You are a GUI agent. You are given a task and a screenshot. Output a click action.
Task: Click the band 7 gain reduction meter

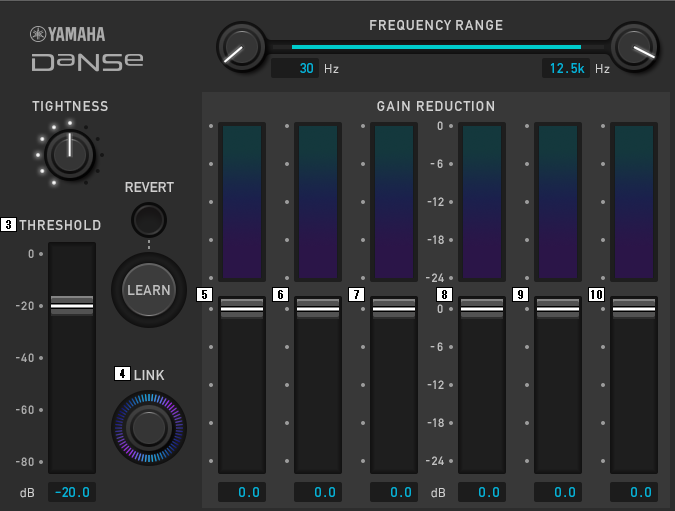tap(394, 202)
